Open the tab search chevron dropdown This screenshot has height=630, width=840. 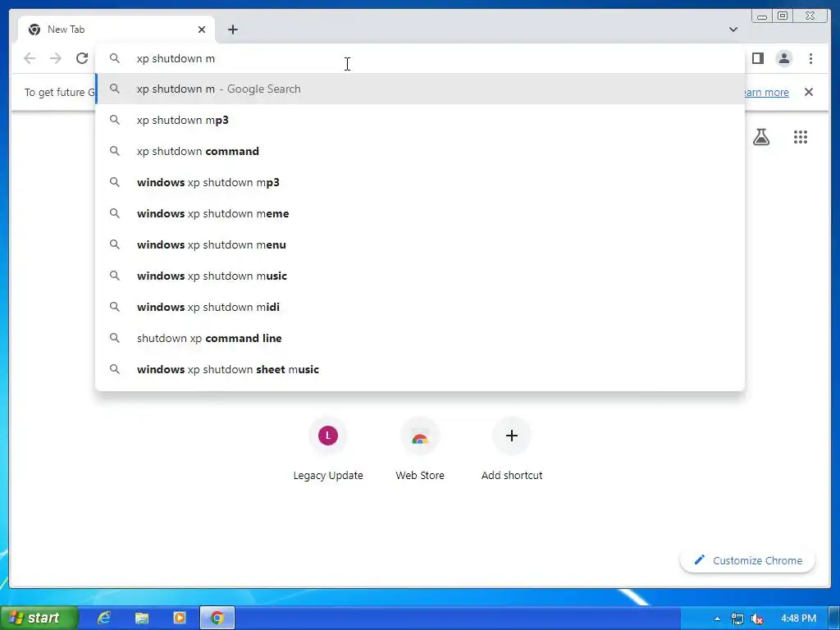pyautogui.click(x=733, y=30)
